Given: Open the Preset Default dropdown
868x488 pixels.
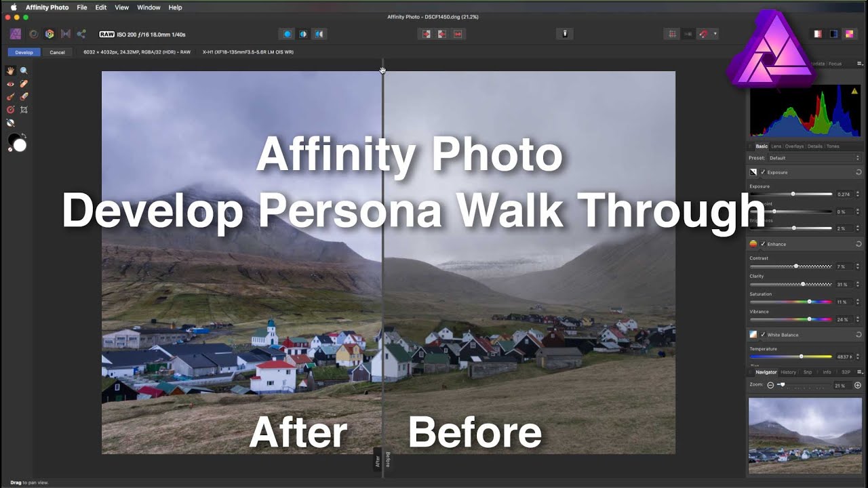Looking at the screenshot, I should (x=814, y=158).
